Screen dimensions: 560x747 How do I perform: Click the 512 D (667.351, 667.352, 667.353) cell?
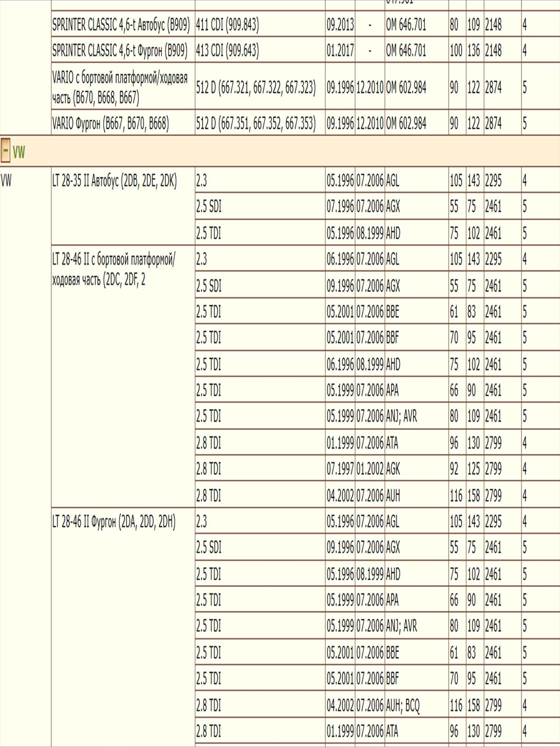256,123
